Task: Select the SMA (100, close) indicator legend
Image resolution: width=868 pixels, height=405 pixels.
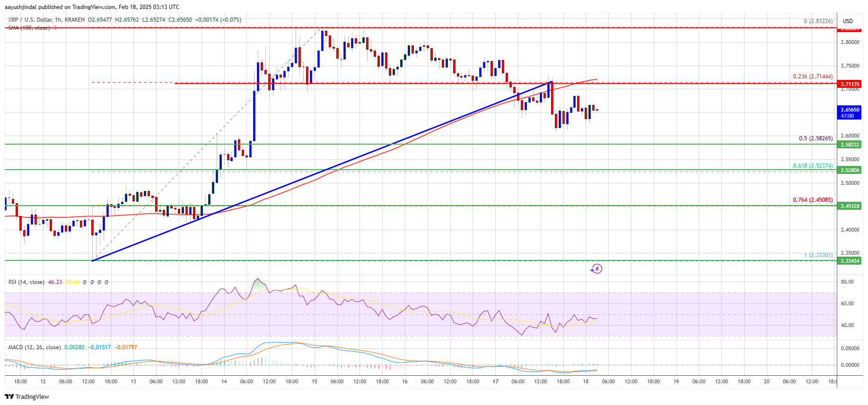Action: coord(29,28)
